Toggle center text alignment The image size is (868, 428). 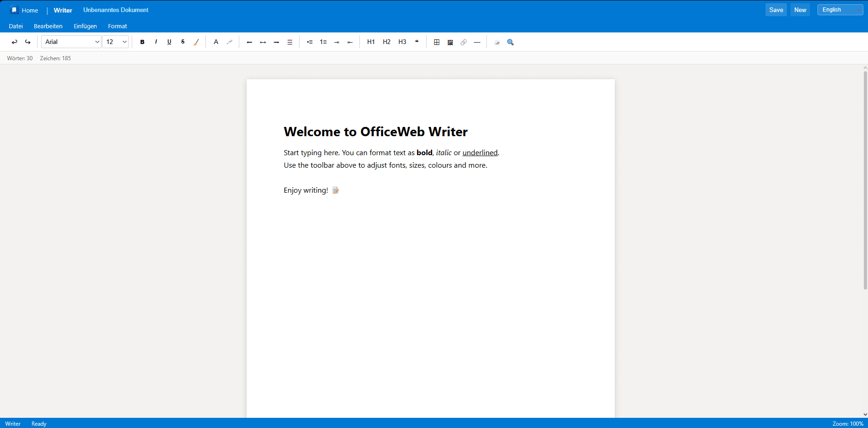pyautogui.click(x=263, y=42)
